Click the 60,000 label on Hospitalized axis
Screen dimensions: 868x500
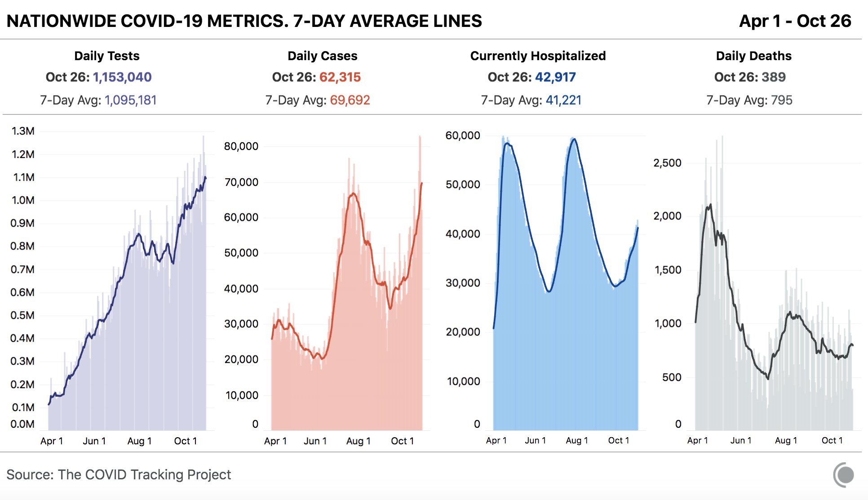(x=463, y=136)
